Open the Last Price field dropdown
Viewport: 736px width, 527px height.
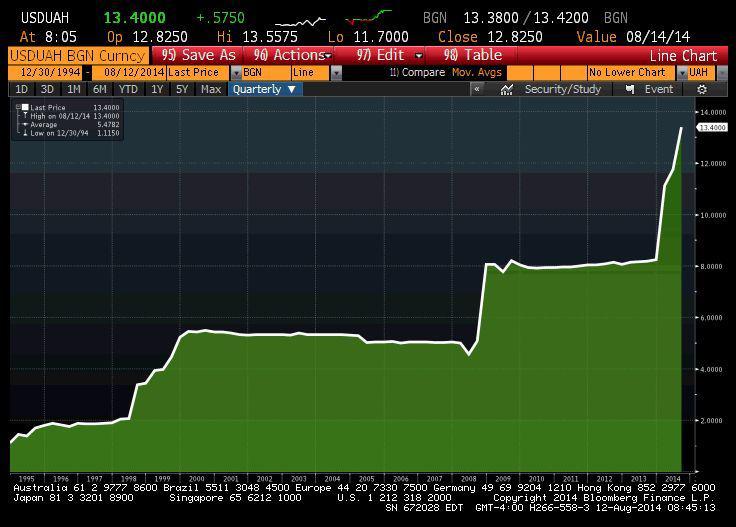(x=235, y=73)
